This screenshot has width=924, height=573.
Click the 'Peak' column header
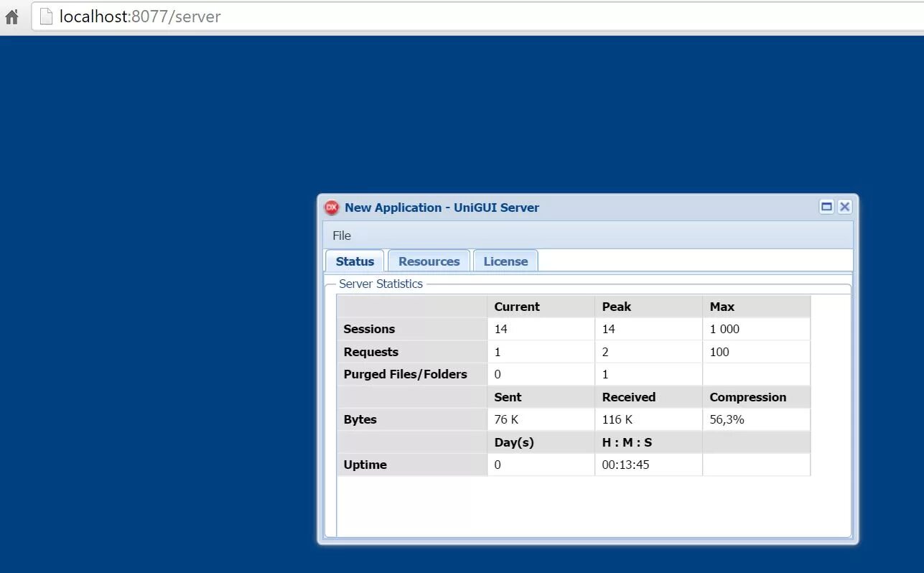coord(648,307)
